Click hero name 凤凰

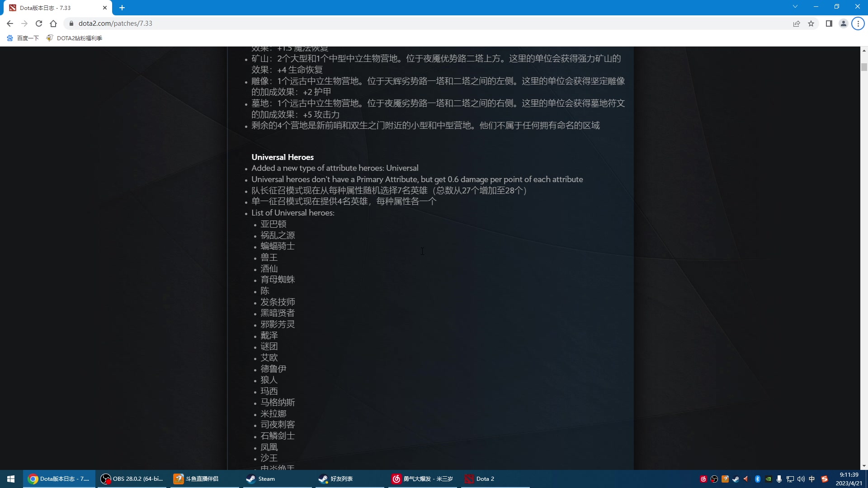click(269, 447)
